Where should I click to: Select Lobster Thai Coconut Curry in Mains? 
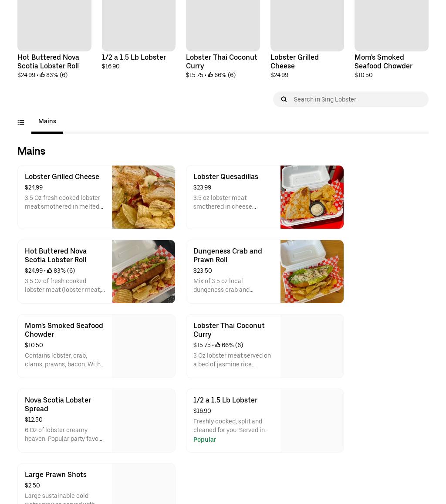[x=229, y=330]
